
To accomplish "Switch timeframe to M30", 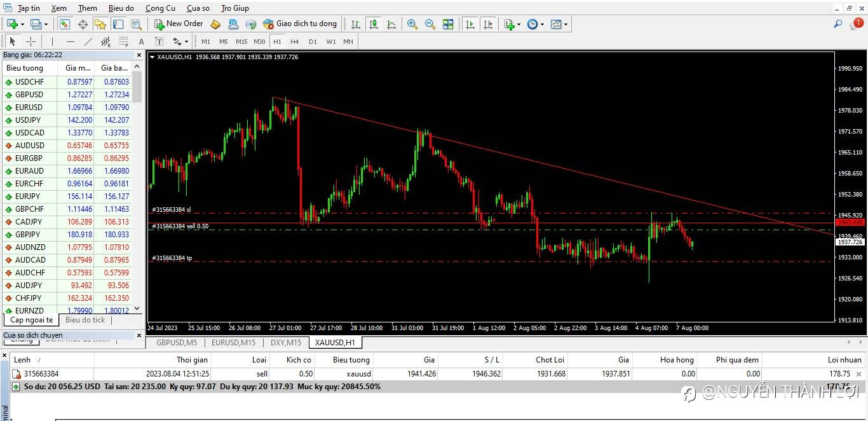I will coord(259,41).
